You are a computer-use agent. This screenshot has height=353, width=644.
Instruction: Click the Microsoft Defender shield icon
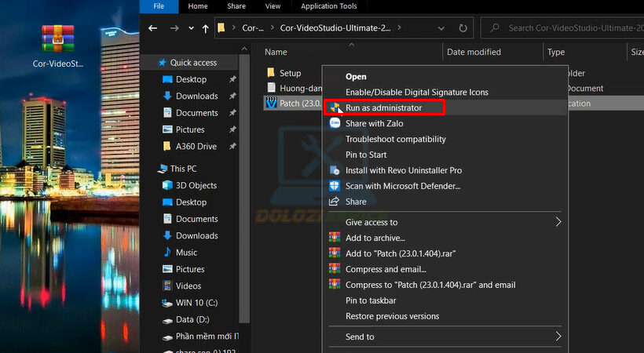click(x=335, y=186)
